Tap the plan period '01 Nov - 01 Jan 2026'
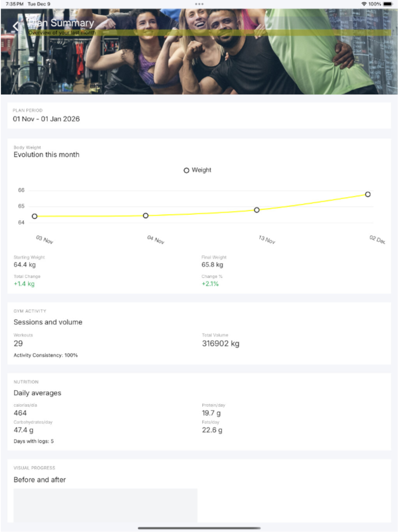 tap(46, 119)
